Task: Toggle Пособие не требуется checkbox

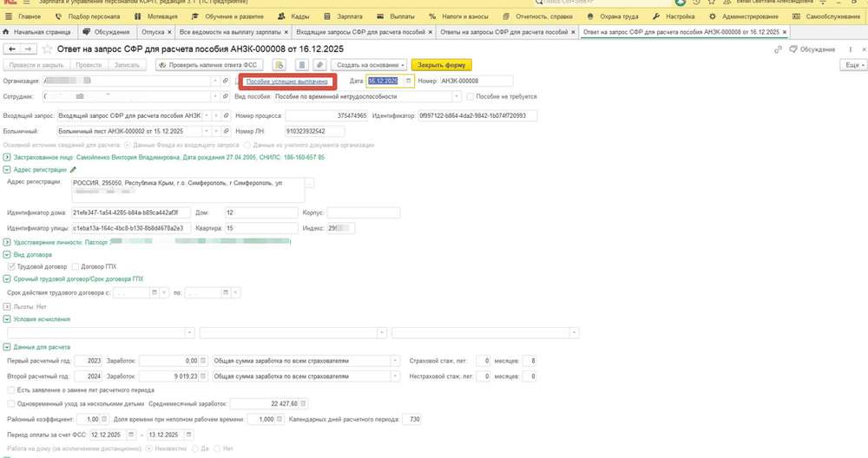Action: tap(470, 96)
